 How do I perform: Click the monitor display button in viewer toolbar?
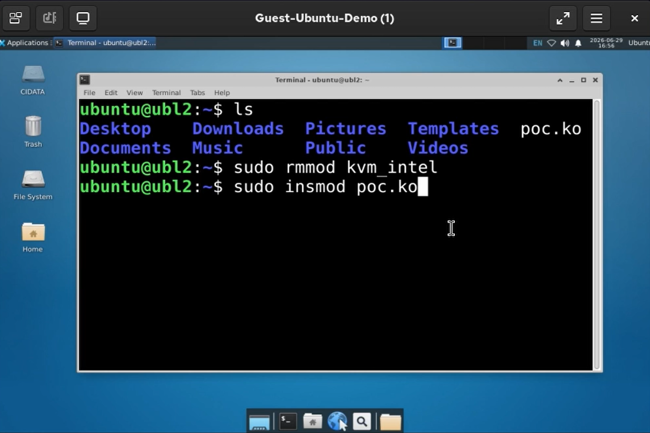coord(83,18)
